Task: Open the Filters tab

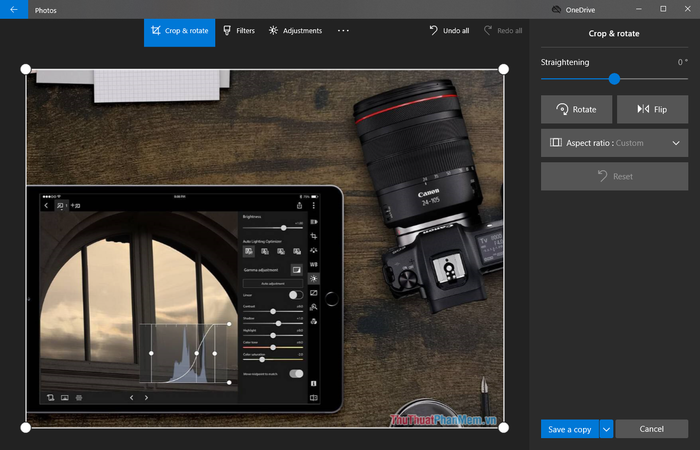Action: tap(238, 30)
